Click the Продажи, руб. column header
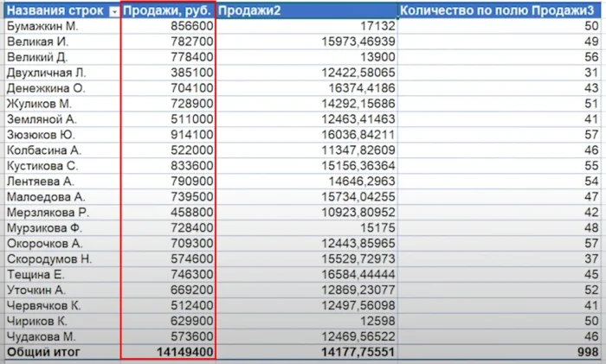This screenshot has height=364, width=606. 167,10
